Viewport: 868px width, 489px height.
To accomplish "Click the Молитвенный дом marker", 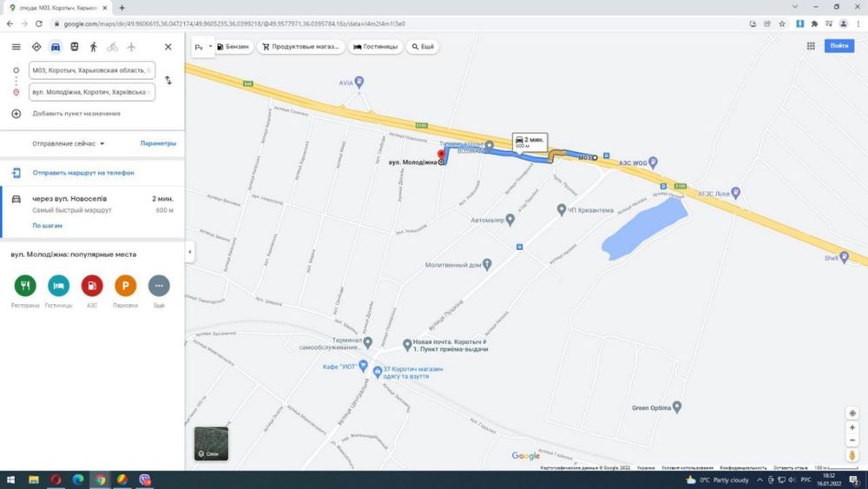I will [487, 265].
